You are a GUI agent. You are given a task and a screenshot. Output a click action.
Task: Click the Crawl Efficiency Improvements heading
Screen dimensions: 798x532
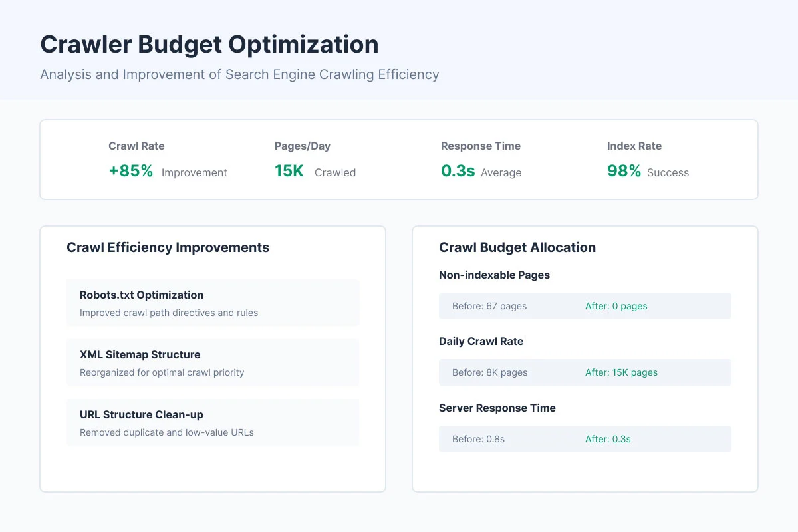pyautogui.click(x=168, y=247)
